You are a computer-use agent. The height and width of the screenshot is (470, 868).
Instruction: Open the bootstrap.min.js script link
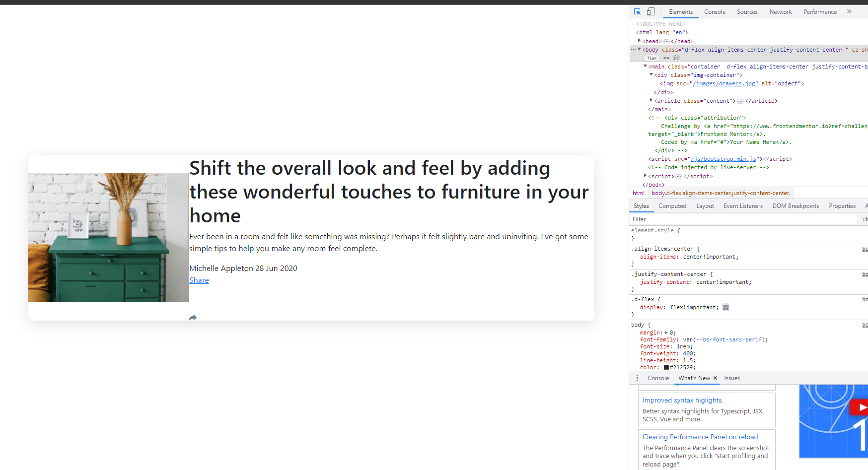click(723, 159)
